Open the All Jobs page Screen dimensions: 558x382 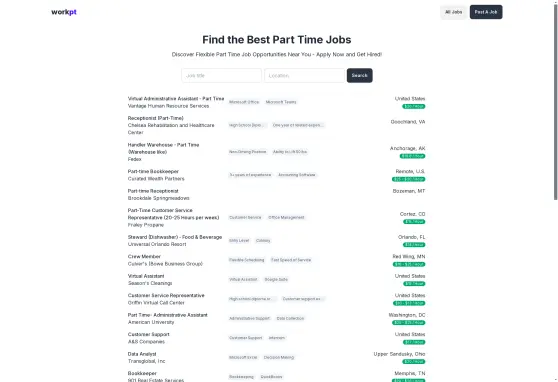(453, 12)
